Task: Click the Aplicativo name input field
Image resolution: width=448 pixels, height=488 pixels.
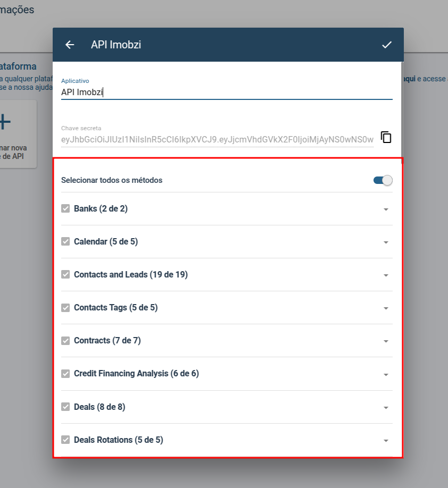Action: click(x=227, y=92)
